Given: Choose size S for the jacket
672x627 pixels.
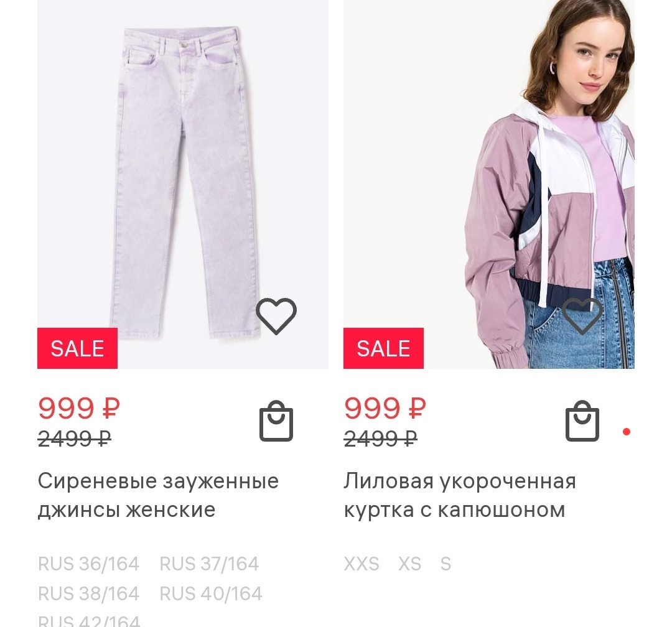Looking at the screenshot, I should click(x=446, y=564).
